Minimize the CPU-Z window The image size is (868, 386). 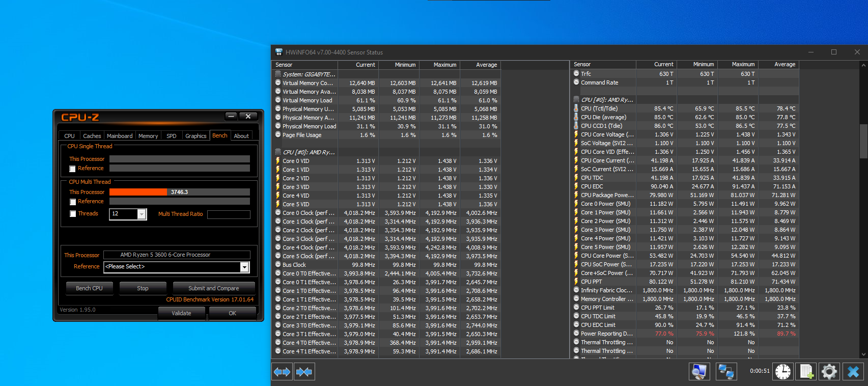coord(232,117)
